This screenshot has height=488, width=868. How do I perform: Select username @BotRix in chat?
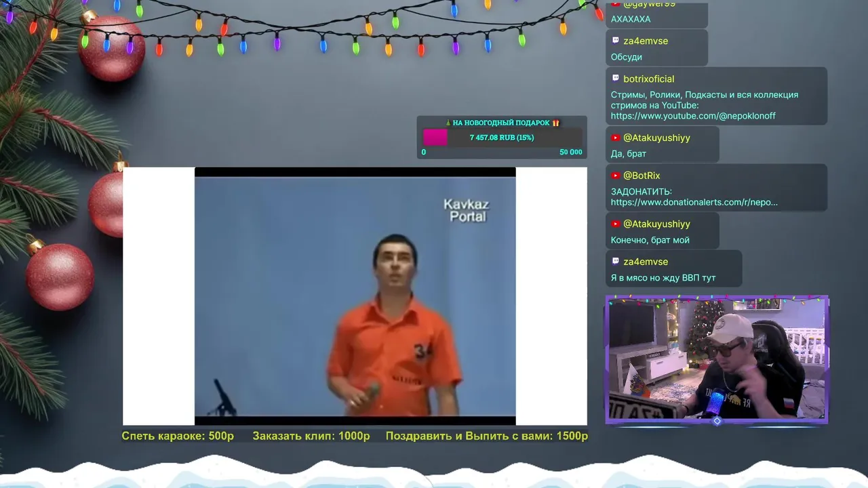pyautogui.click(x=642, y=176)
